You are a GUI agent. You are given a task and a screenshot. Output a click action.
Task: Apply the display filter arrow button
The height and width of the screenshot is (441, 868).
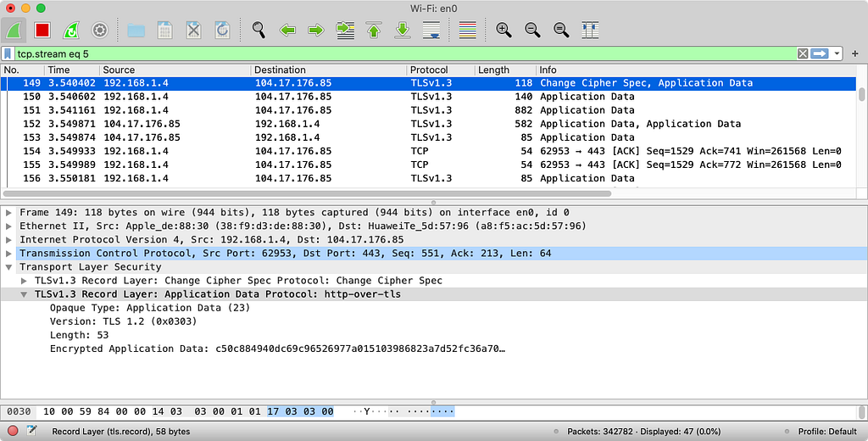(820, 53)
